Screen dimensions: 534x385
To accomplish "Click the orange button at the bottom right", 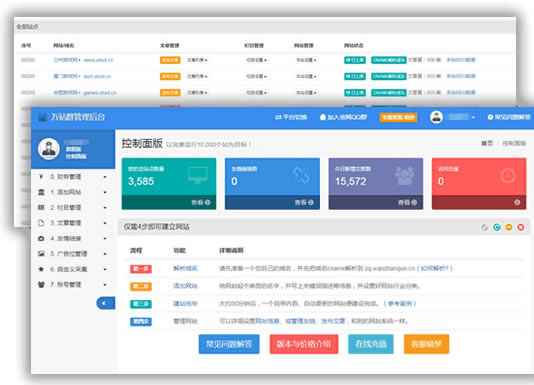I will click(426, 344).
